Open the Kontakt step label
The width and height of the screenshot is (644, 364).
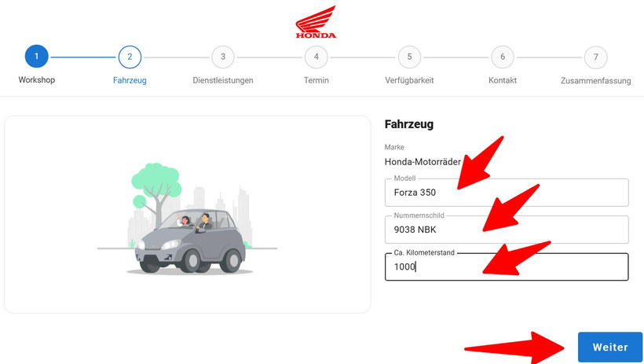tap(503, 80)
